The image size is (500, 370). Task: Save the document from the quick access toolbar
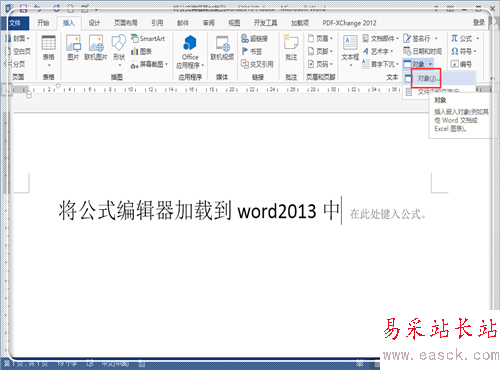pyautogui.click(x=23, y=8)
